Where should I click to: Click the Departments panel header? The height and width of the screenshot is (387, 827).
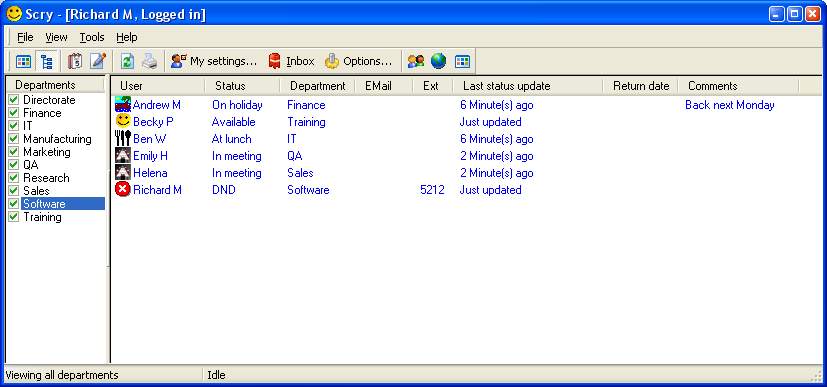click(x=55, y=85)
